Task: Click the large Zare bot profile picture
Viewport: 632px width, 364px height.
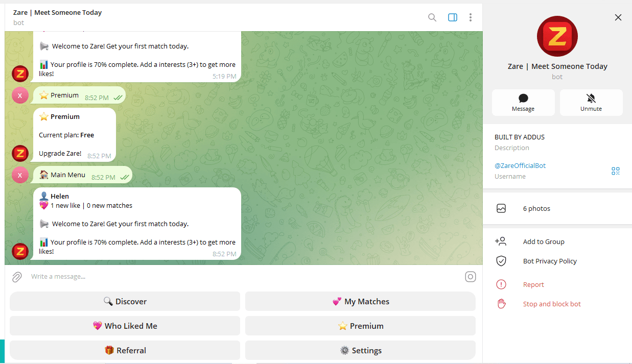Action: (557, 36)
